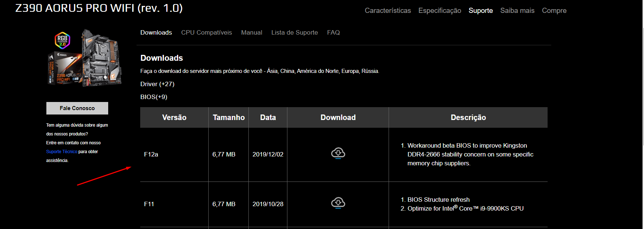
Task: Expand the Driver (+27) section
Action: [157, 84]
